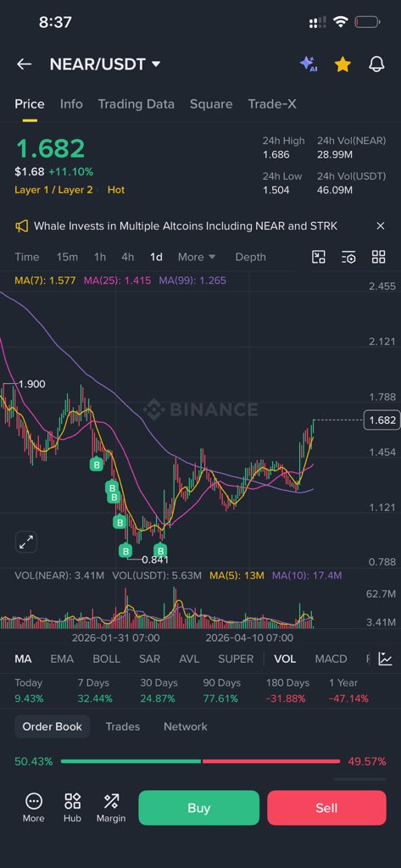Tap the 1.682 current price label on chart
The height and width of the screenshot is (868, 401).
[x=381, y=420]
